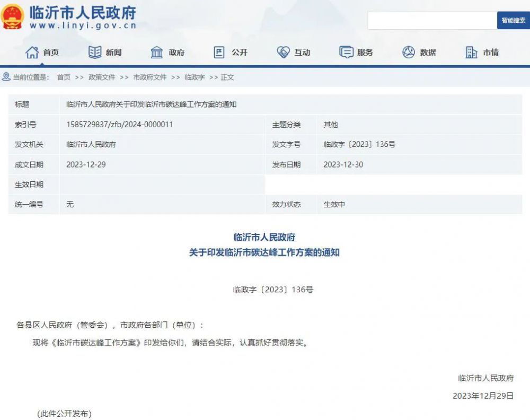Click the services chat bubble icon
This screenshot has width=530, height=420.
point(346,52)
